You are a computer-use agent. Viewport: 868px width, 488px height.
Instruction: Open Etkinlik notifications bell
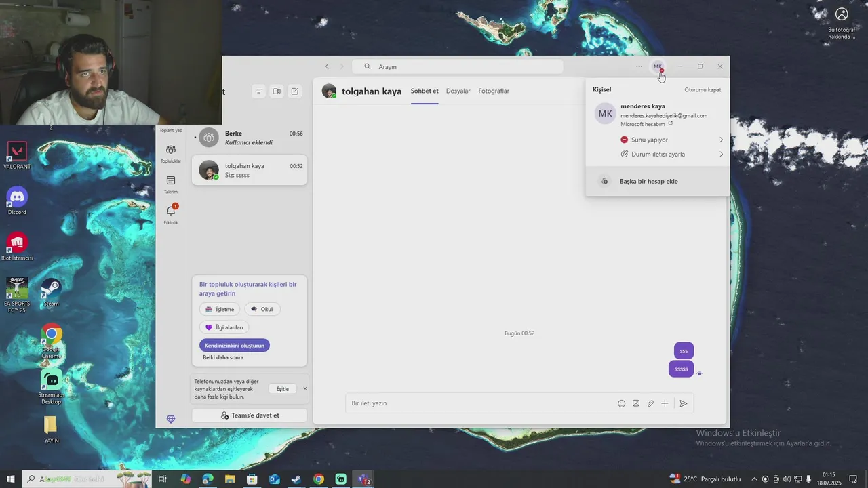click(x=171, y=214)
